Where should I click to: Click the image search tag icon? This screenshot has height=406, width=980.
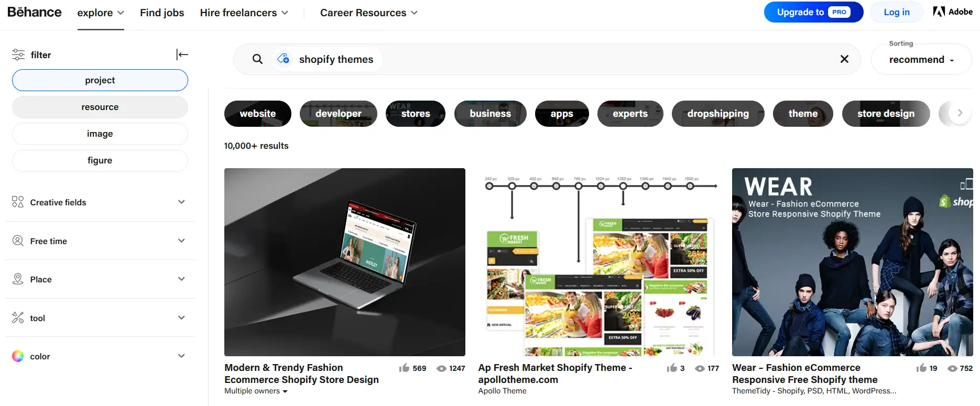point(284,59)
